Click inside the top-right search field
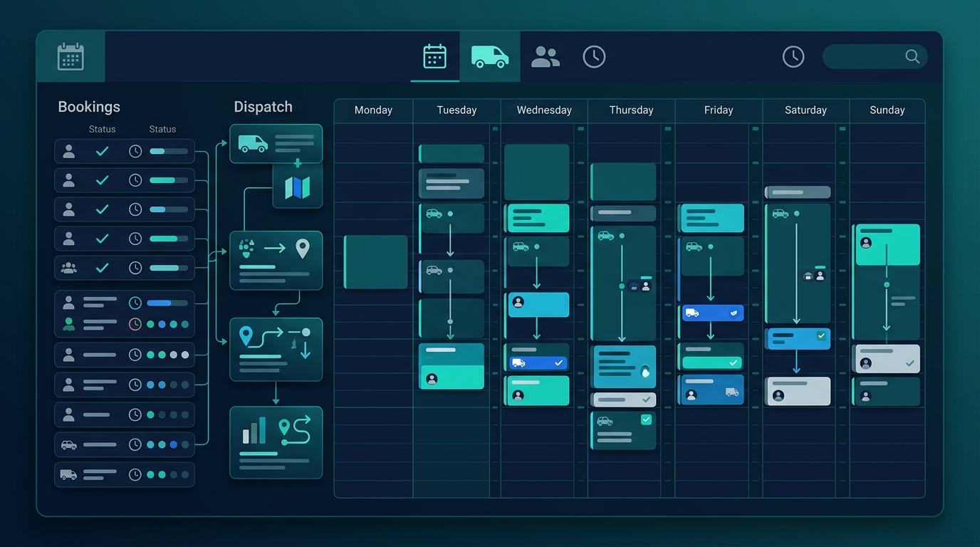 pyautogui.click(x=875, y=56)
